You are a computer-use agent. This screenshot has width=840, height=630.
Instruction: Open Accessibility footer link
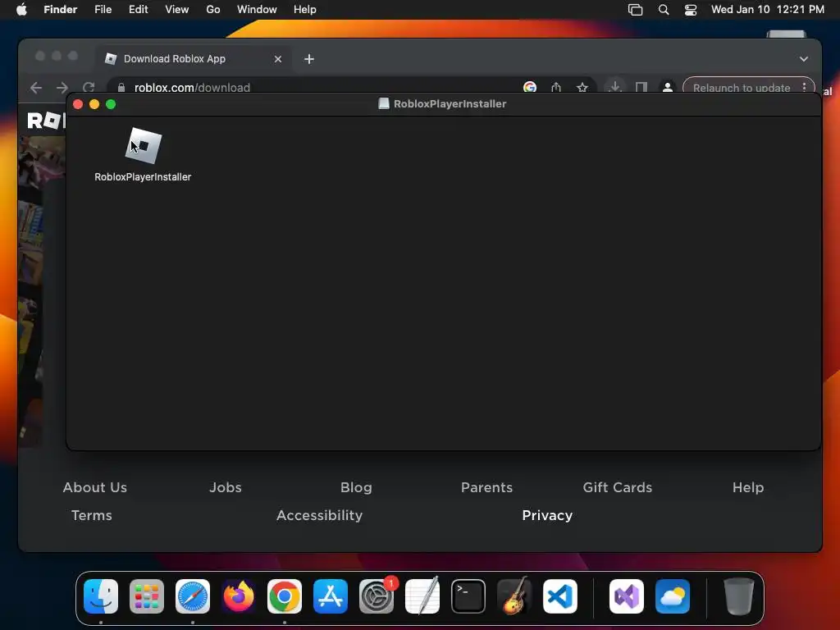319,515
